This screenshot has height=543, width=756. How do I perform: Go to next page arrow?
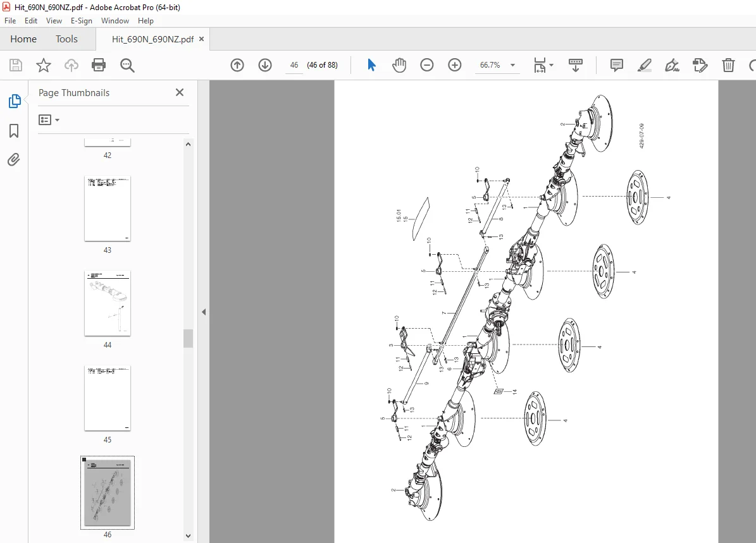[265, 65]
